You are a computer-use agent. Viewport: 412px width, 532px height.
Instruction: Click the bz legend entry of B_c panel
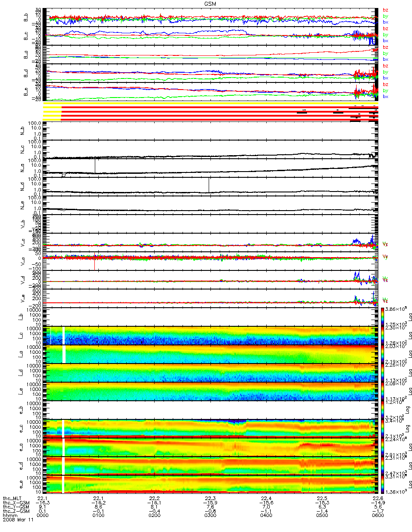click(385, 28)
